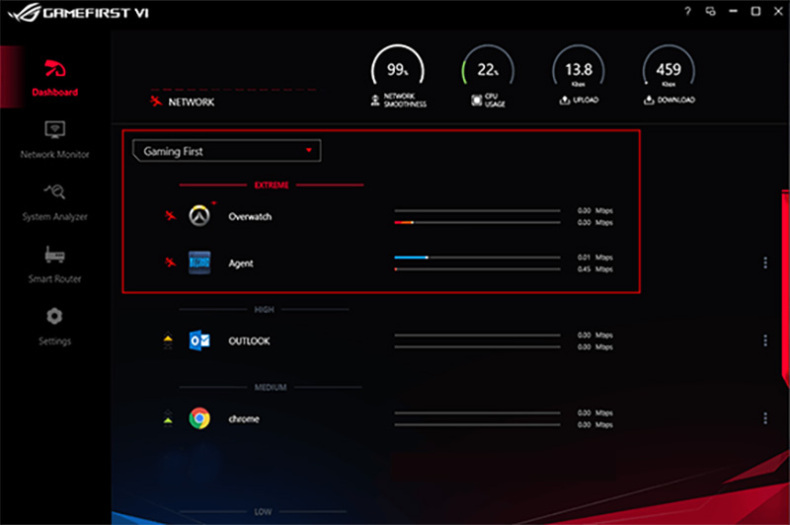Open the Smart Router section
The image size is (790, 525).
tap(54, 265)
